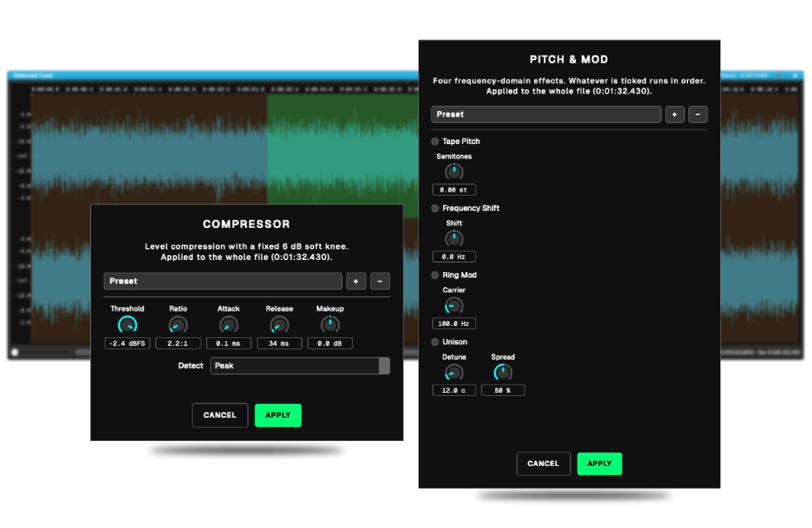Enable the Frequency Shift effect
Viewport: 812px width, 528px height.
pyautogui.click(x=435, y=208)
